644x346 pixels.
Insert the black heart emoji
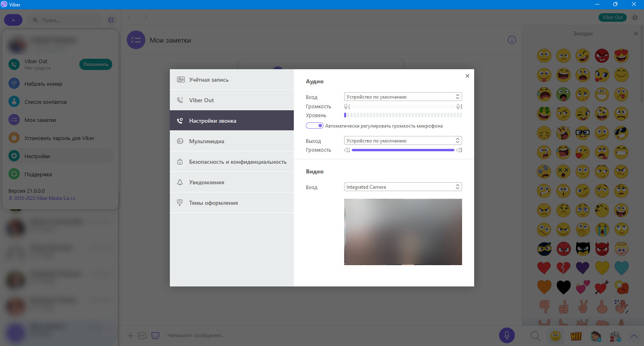point(563,287)
